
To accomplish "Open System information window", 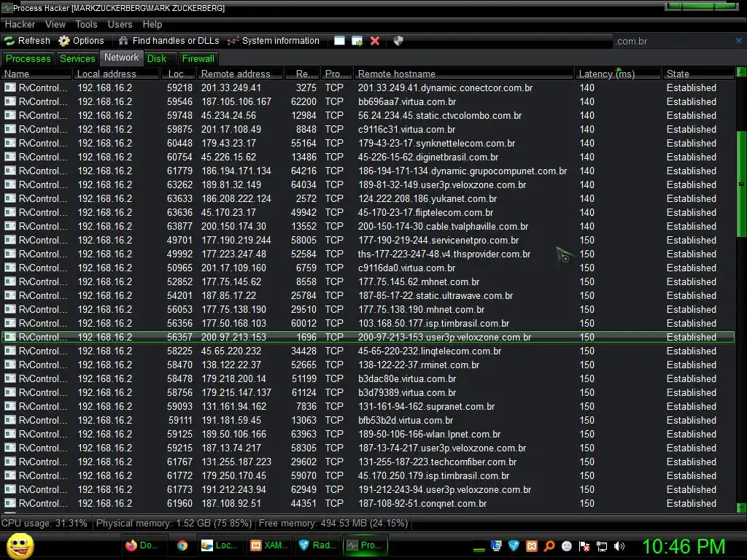I will [x=273, y=41].
